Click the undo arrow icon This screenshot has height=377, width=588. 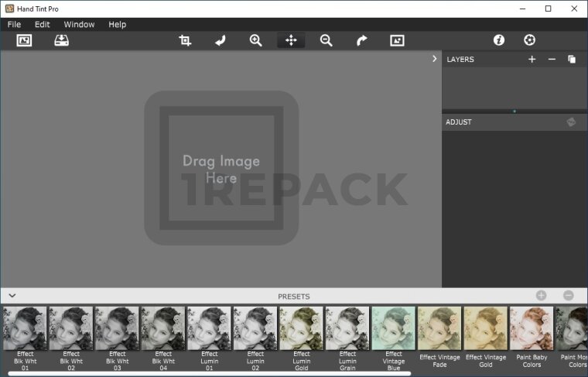coord(220,40)
